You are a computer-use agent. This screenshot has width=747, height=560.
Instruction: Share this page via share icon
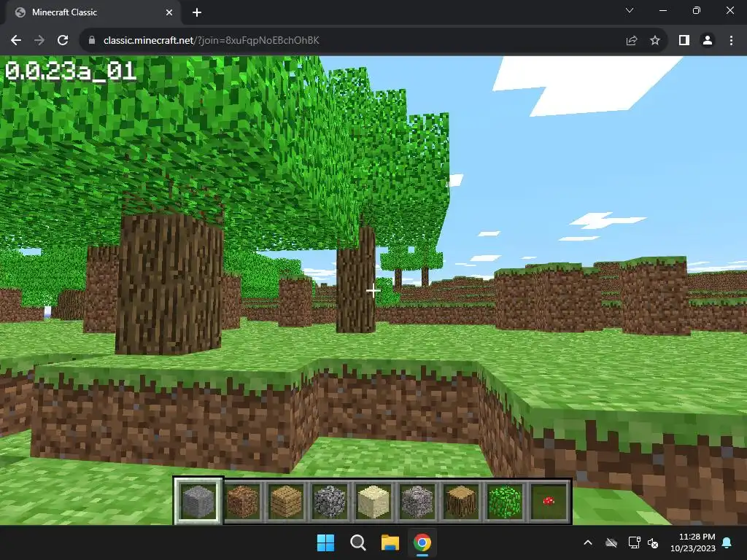632,41
